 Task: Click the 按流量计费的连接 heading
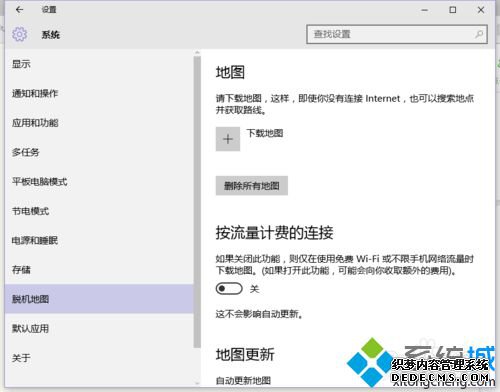pyautogui.click(x=274, y=232)
